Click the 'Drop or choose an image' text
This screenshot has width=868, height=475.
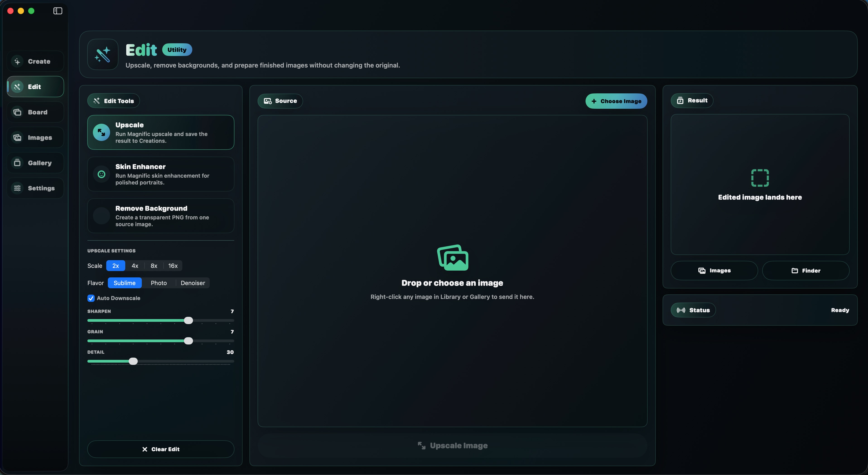[452, 283]
